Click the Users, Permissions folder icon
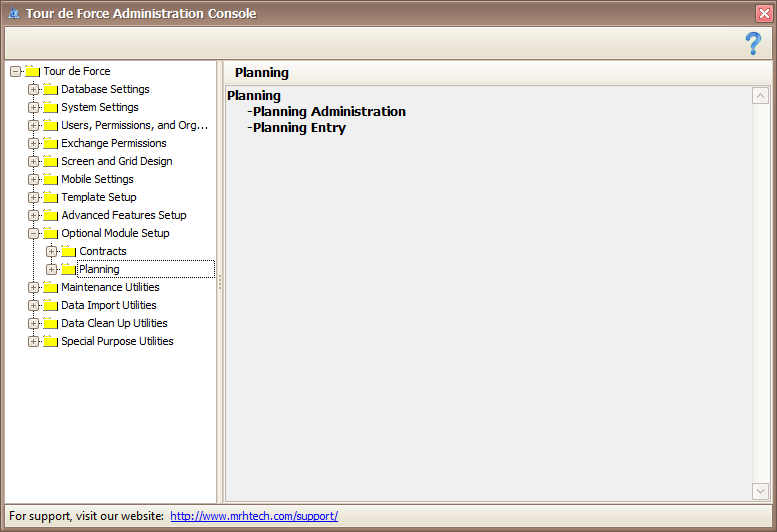This screenshot has height=532, width=777. pos(51,125)
